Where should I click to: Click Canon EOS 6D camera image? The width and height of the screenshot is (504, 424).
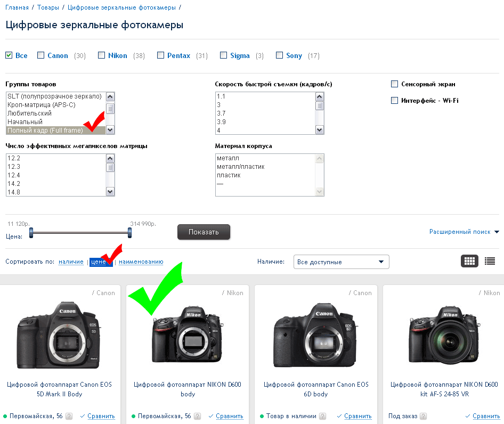tap(315, 335)
